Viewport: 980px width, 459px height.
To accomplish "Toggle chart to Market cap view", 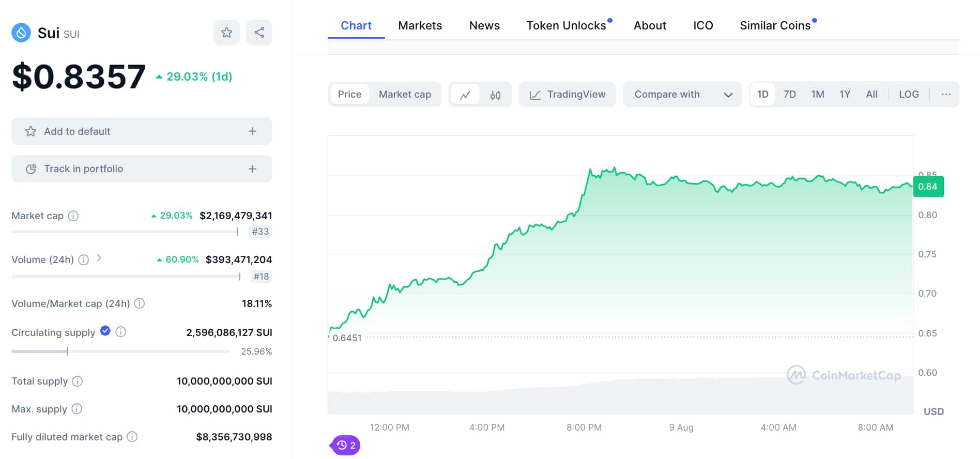I will (405, 94).
